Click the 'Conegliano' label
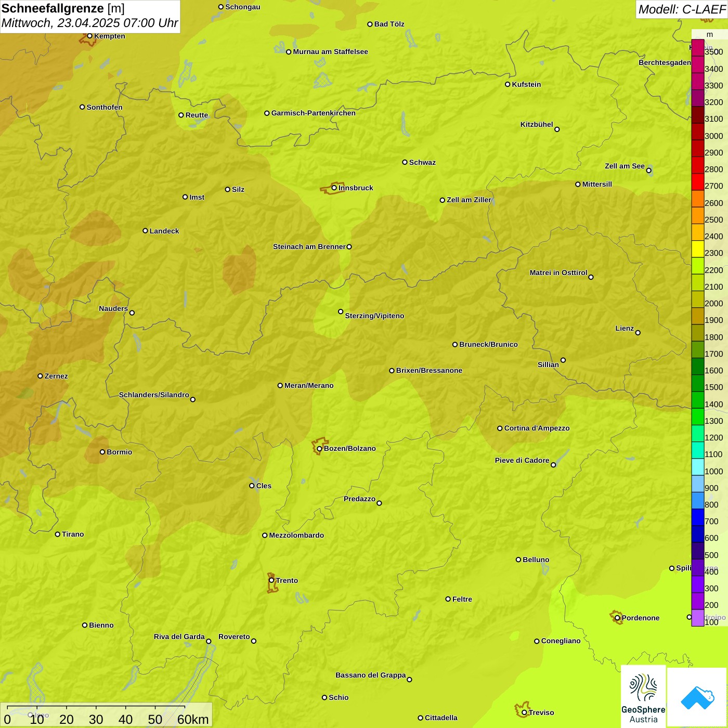 (561, 641)
